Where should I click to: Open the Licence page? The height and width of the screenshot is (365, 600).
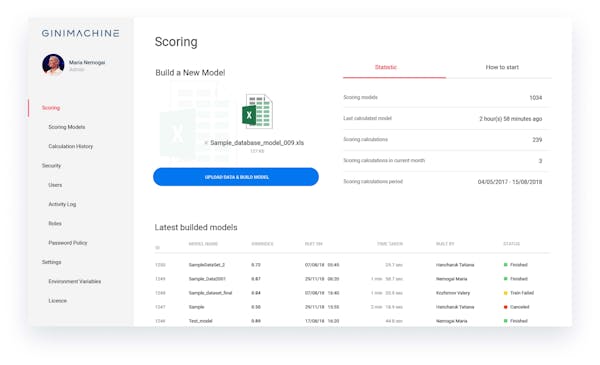(x=57, y=301)
